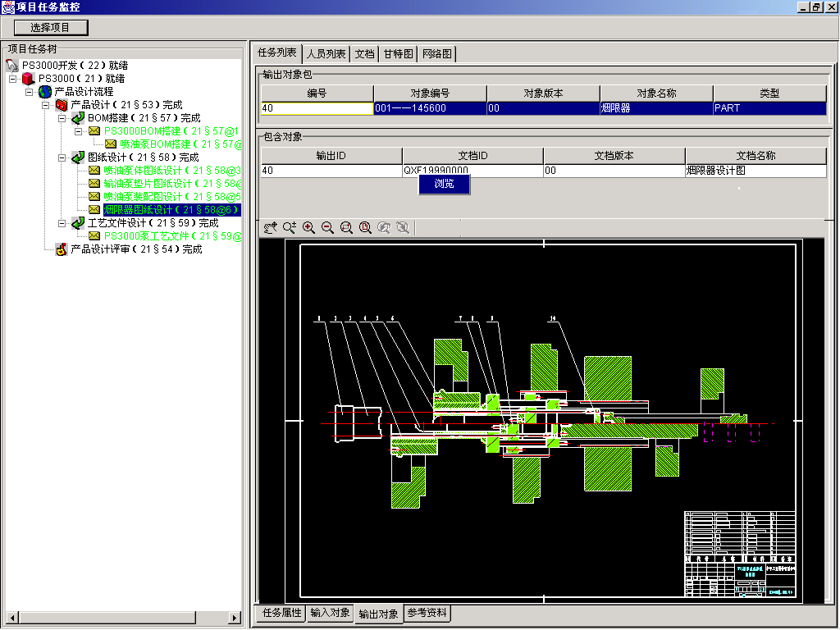Screen dimensions: 840x630
Task: Collapse the 图纸设计 branch
Action: click(x=62, y=157)
